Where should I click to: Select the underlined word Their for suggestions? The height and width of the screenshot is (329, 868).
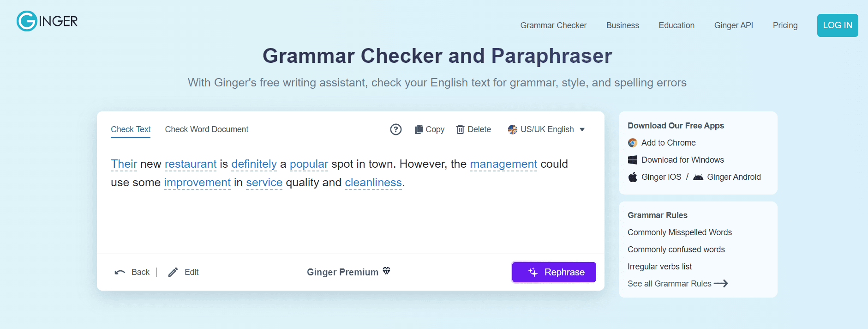click(x=124, y=164)
